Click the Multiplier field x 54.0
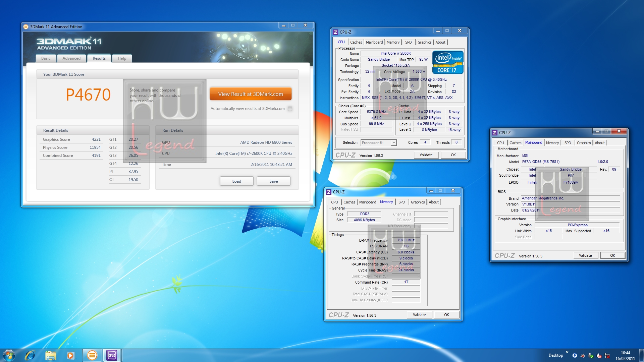The image size is (644, 362). point(376,118)
